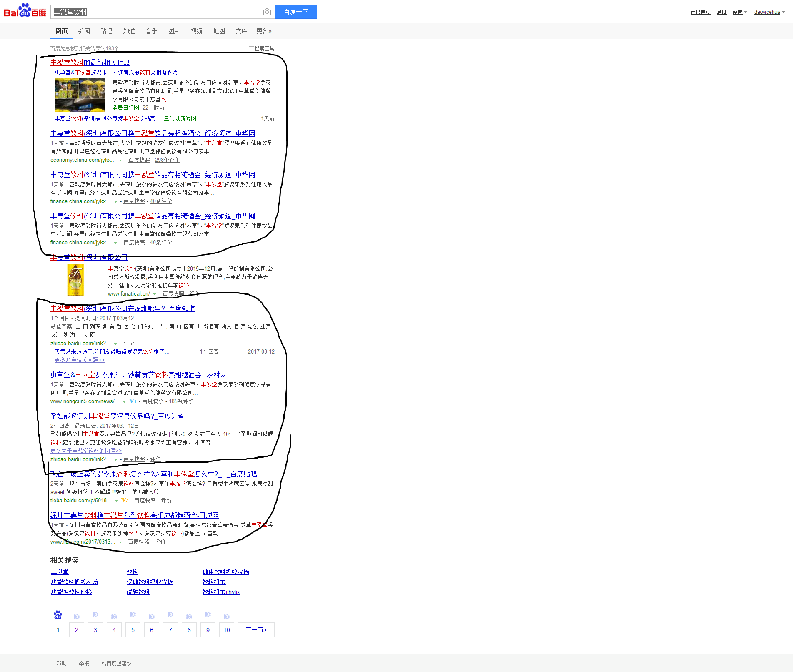793x672 pixels.
Task: Expand arrow next to www.fanatical.cn URL
Action: [155, 294]
